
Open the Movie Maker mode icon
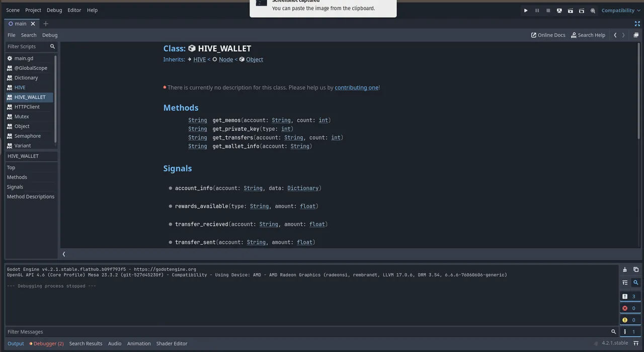tap(593, 11)
